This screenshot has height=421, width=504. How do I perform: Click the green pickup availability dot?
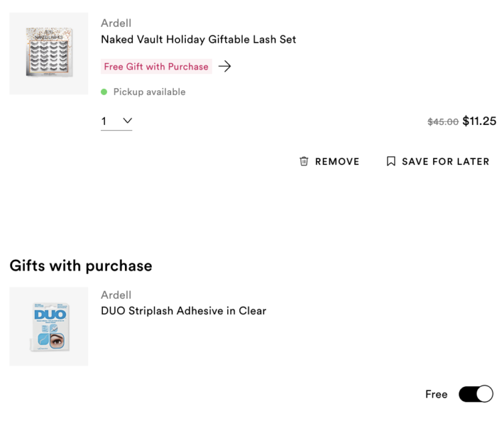(104, 92)
